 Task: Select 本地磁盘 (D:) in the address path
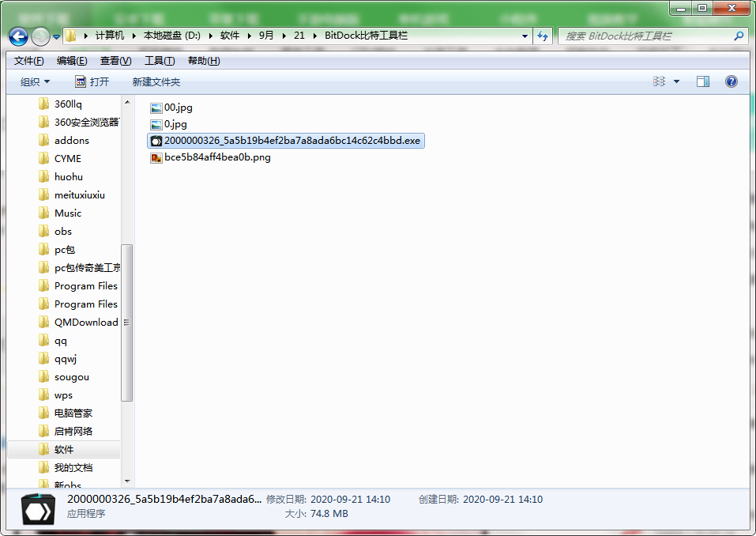[171, 36]
